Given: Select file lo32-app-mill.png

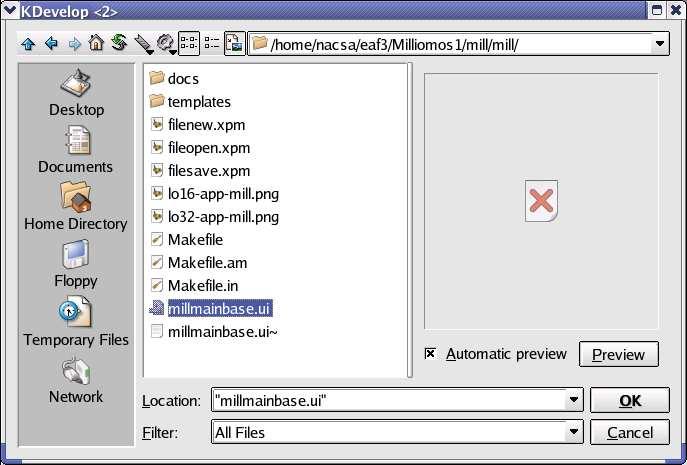Looking at the screenshot, I should [x=214, y=217].
